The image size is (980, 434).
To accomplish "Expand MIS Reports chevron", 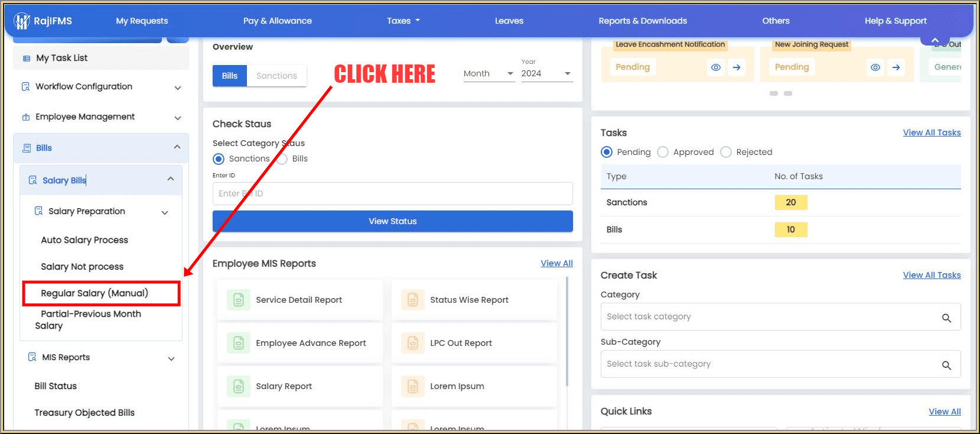I will pos(171,359).
